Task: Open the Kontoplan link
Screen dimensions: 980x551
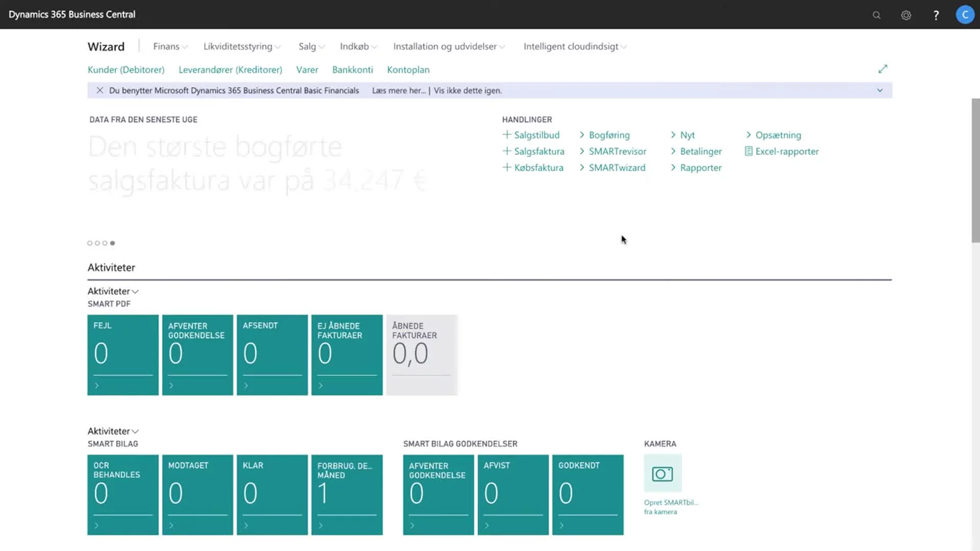Action: point(408,70)
